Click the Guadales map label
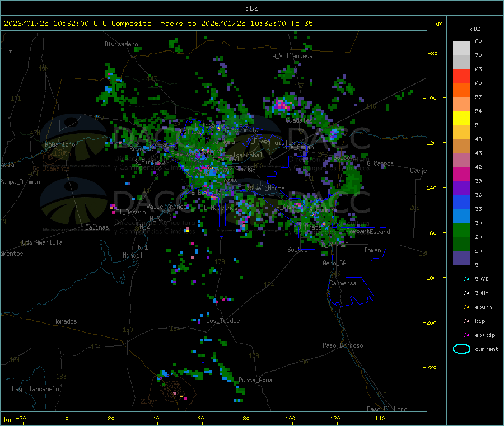 tap(299, 120)
